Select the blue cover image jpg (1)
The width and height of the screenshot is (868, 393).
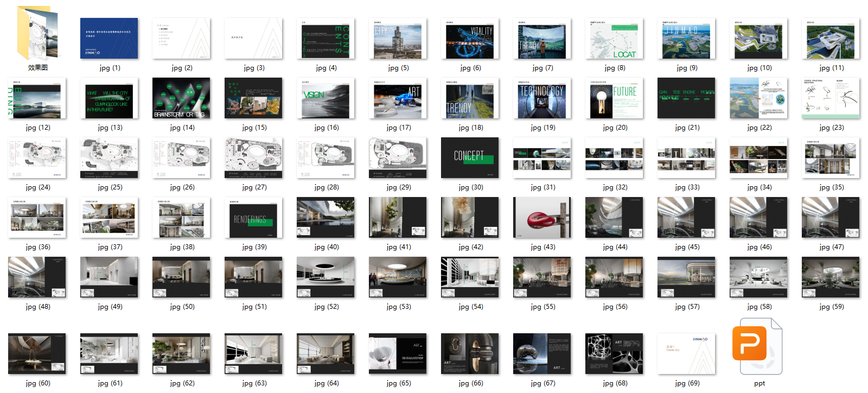[x=109, y=39]
